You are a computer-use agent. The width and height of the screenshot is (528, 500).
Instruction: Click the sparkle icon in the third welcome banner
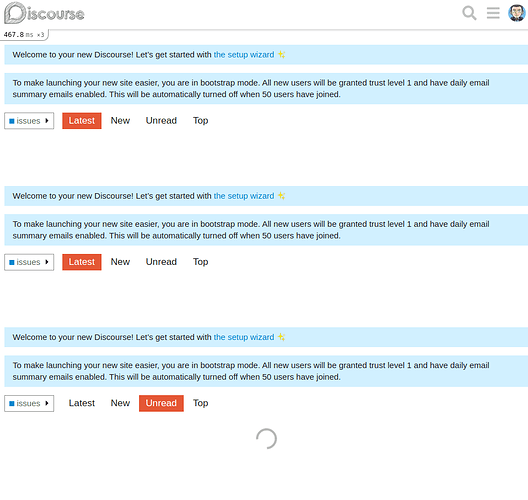(x=282, y=337)
